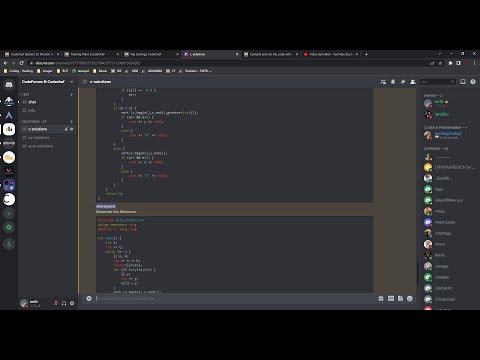Open notification settings bell icon
Viewport: 480px width, 360px height.
pyautogui.click(x=393, y=82)
